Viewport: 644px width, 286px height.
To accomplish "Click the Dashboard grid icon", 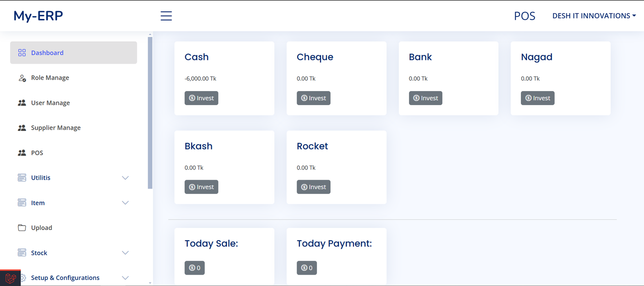I will [x=22, y=53].
